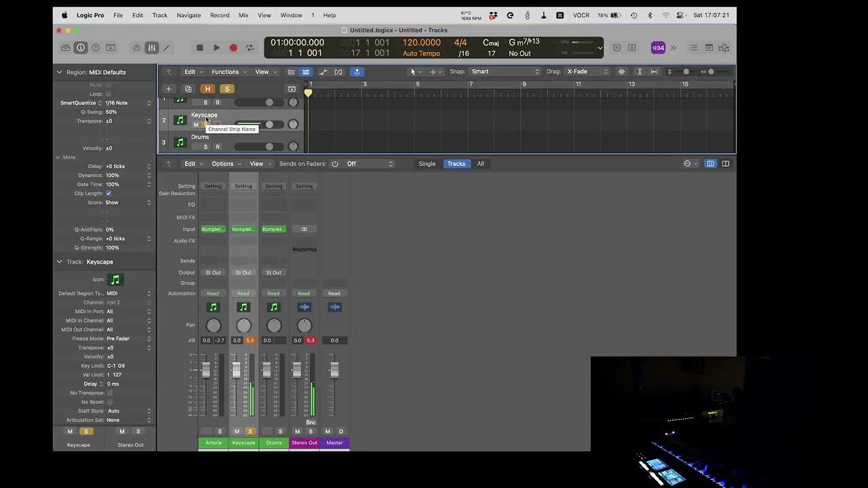Open the Library button in control bar
The image size is (868, 488).
coord(66,47)
